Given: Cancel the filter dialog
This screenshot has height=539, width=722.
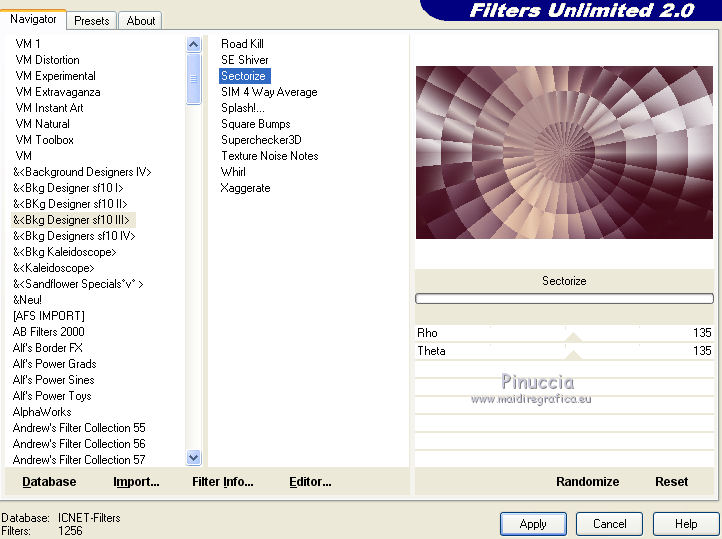Looking at the screenshot, I should [610, 524].
